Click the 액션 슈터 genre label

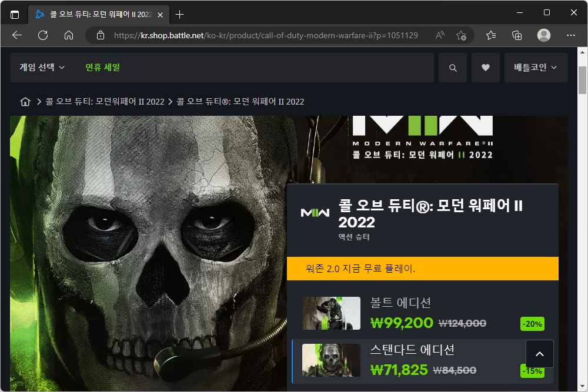pyautogui.click(x=354, y=237)
